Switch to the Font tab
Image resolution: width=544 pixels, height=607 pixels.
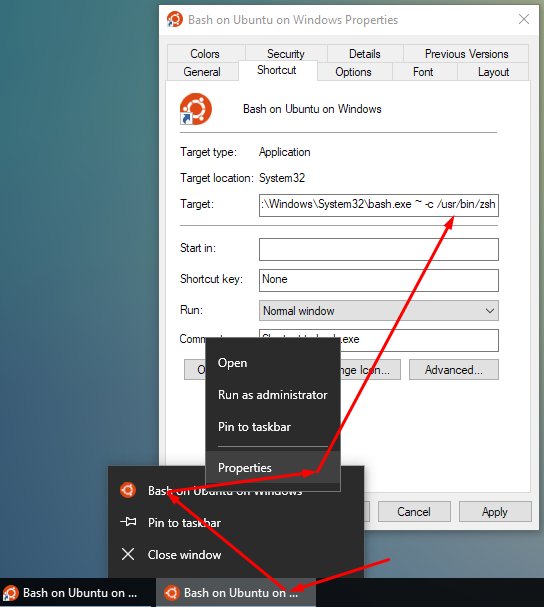[423, 72]
